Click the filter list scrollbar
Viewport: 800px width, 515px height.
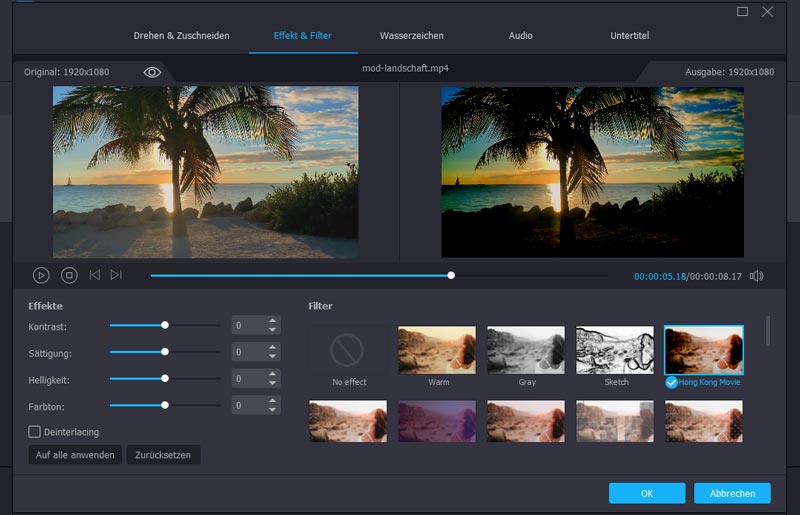[768, 330]
